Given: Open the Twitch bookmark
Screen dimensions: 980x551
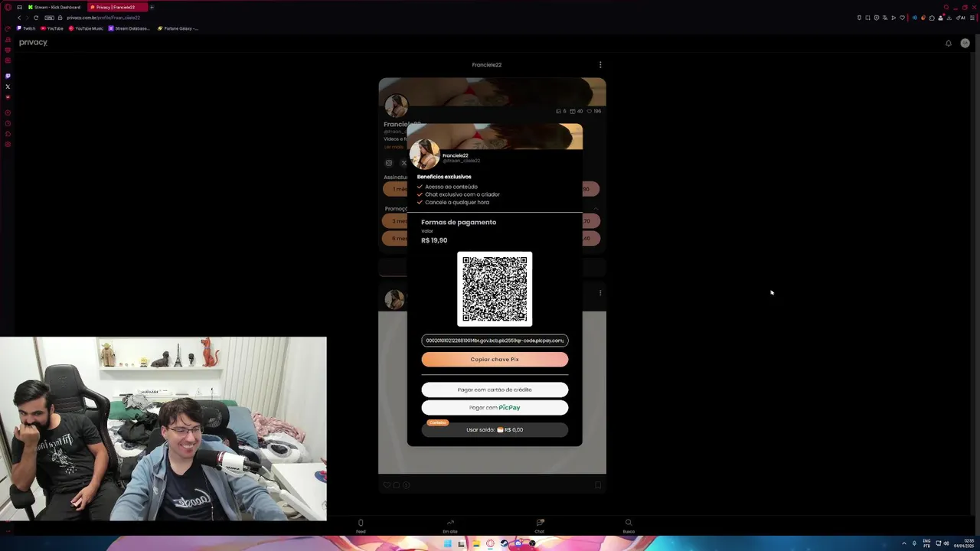Looking at the screenshot, I should (x=26, y=28).
